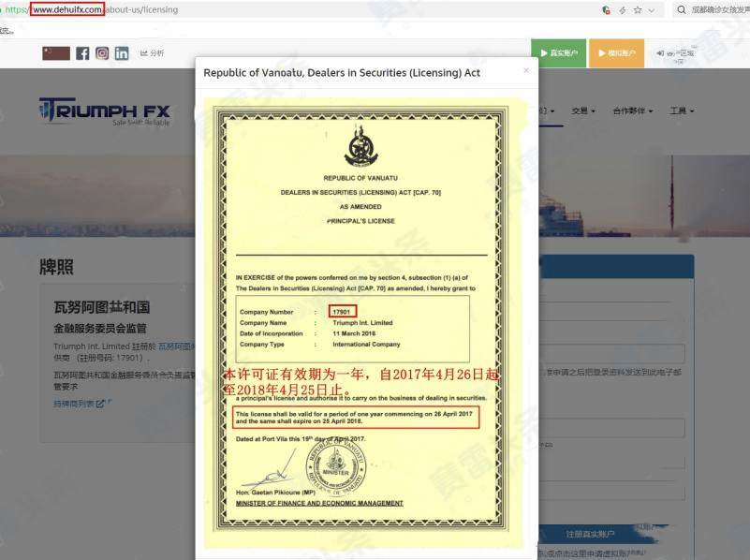Click the login region link beside 模拟账户
750x560 pixels.
click(675, 53)
